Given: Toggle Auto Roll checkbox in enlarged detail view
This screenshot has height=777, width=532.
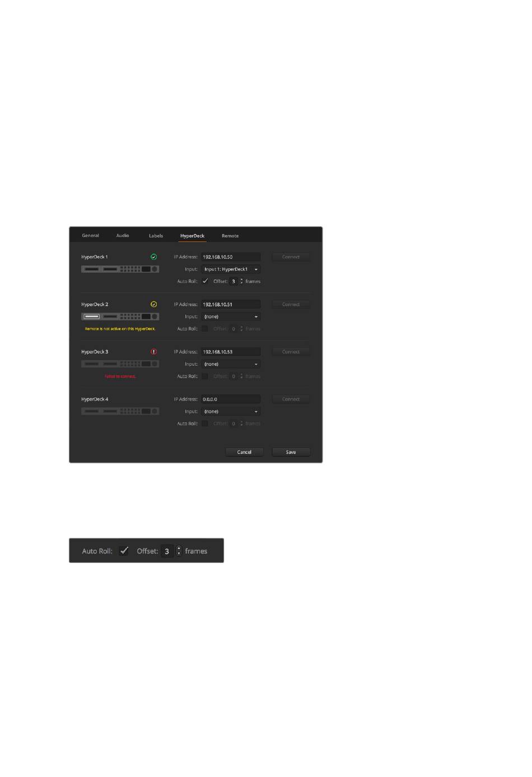Looking at the screenshot, I should (124, 551).
